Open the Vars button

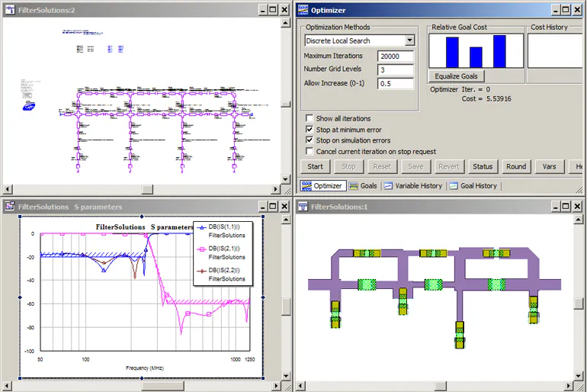tap(549, 166)
